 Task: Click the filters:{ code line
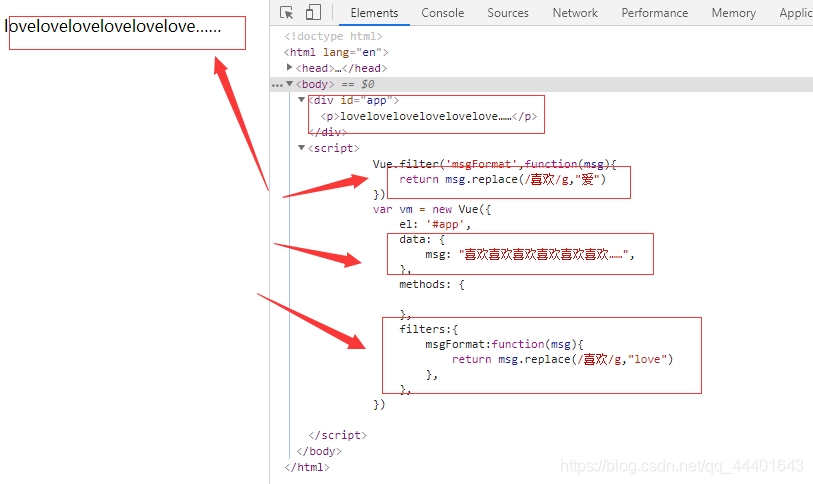(x=429, y=329)
